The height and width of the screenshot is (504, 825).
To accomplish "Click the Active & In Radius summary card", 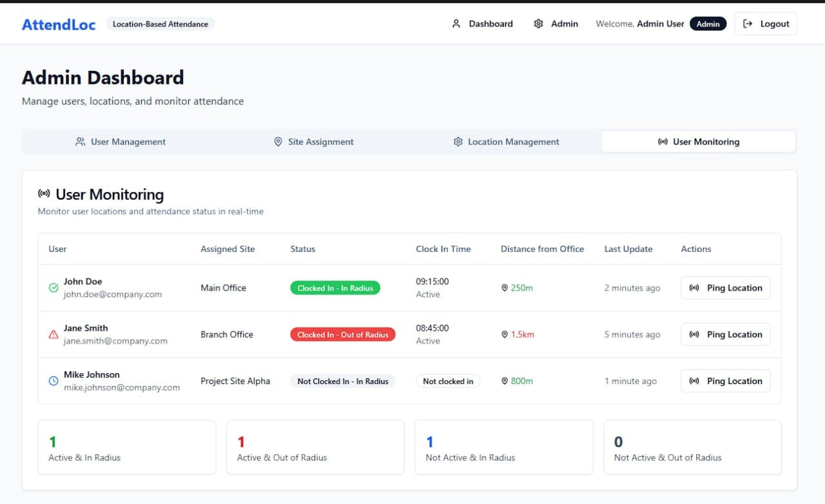I will 127,447.
